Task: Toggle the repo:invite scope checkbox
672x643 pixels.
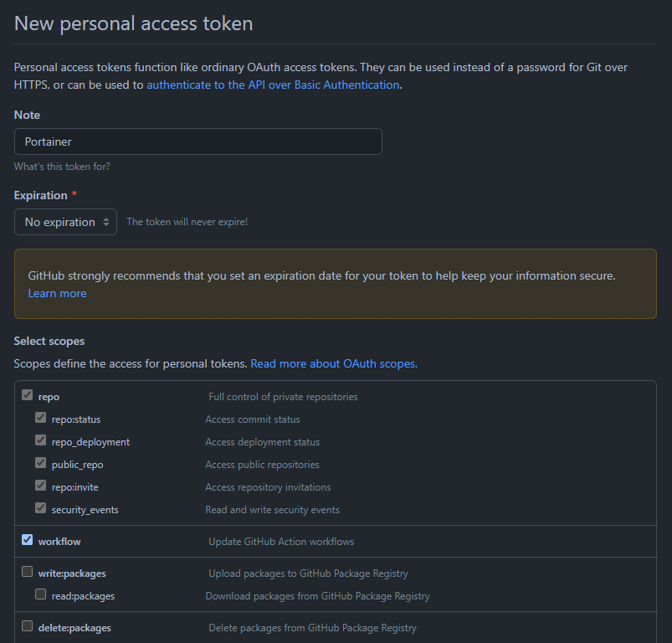Action: tap(41, 486)
